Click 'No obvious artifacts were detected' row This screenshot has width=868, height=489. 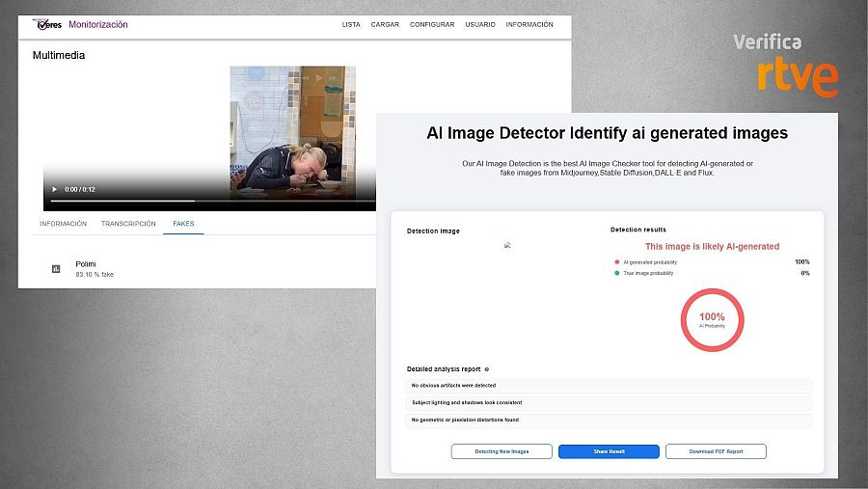[x=609, y=386]
